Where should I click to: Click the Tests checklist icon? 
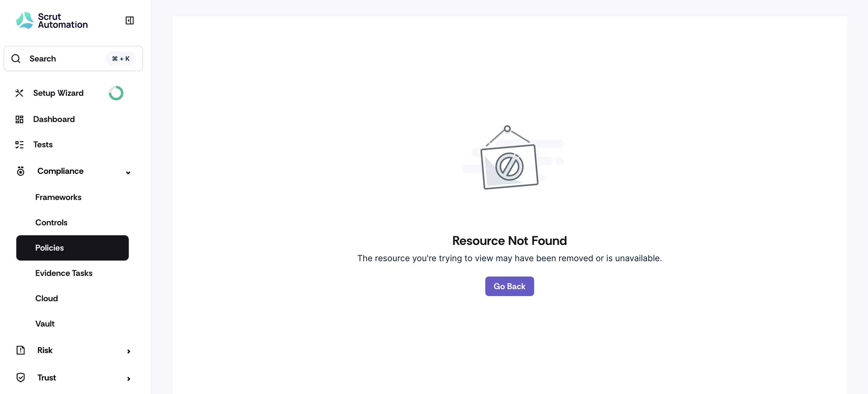point(19,145)
